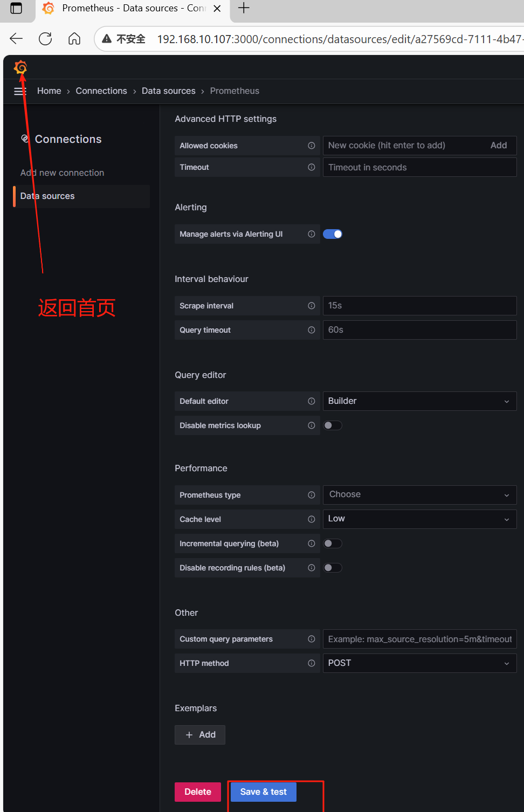
Task: Open the HTTP method POST dropdown
Action: pos(419,663)
